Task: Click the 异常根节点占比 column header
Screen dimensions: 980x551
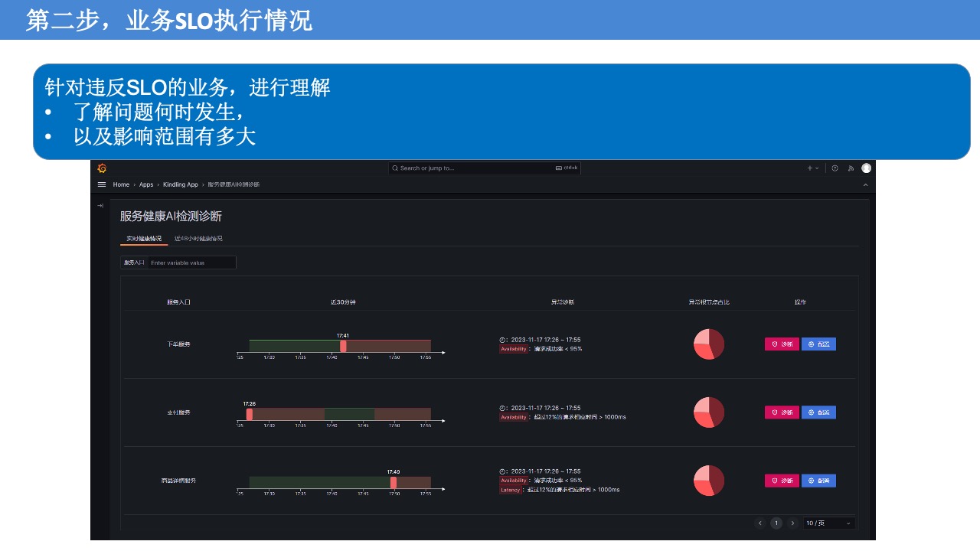Action: click(709, 302)
